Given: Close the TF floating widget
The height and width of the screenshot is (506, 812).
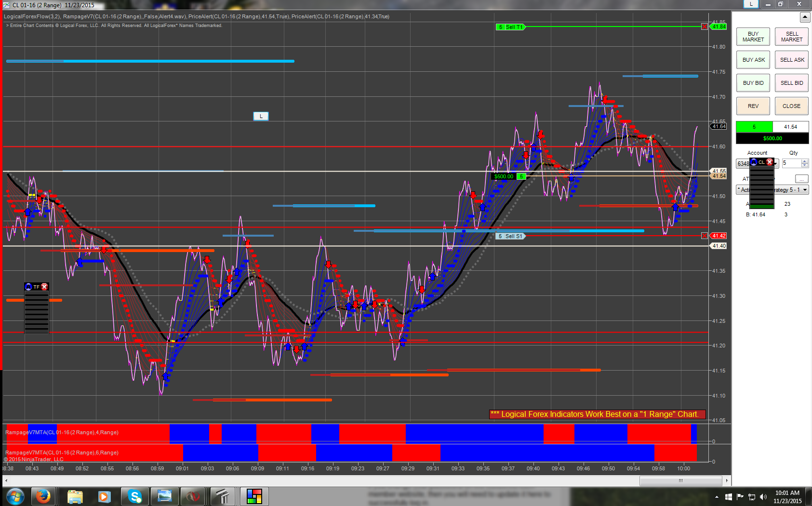Looking at the screenshot, I should (x=44, y=287).
